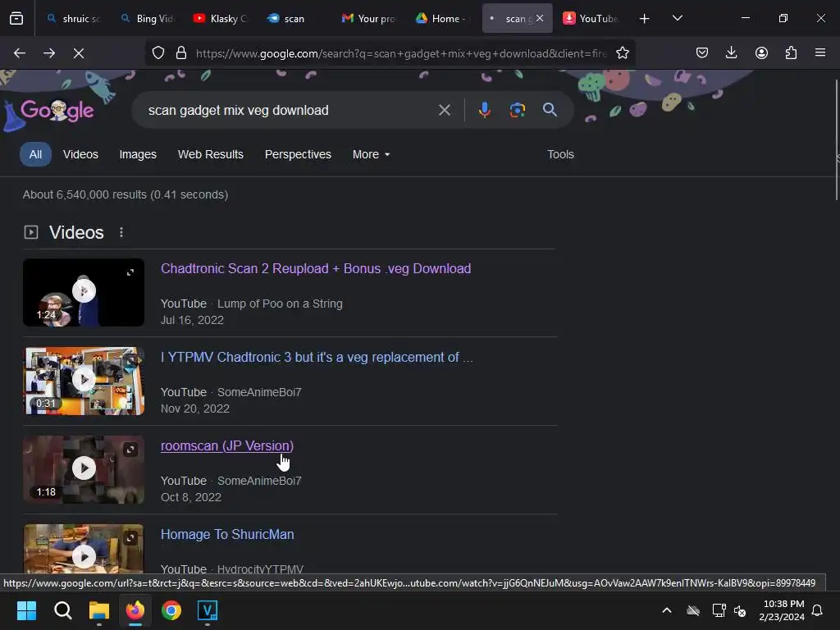840x630 pixels.
Task: List all tabs dropdown arrow
Action: coord(677,18)
